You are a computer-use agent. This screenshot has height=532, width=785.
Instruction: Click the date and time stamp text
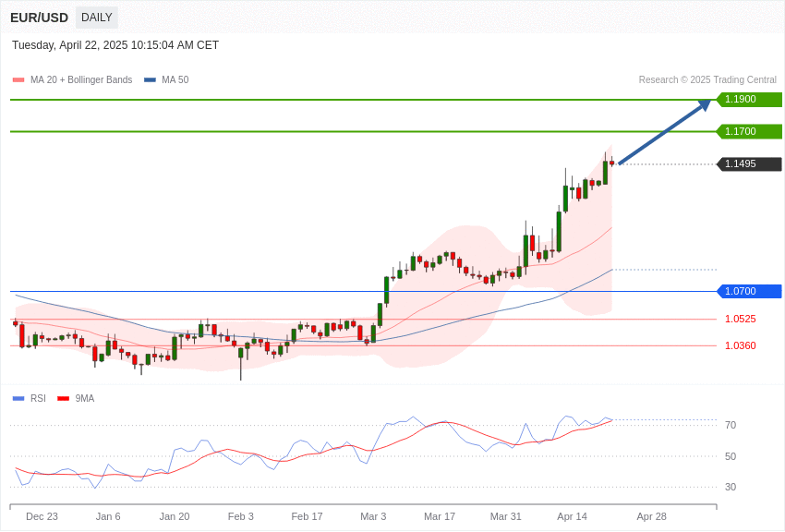point(115,45)
